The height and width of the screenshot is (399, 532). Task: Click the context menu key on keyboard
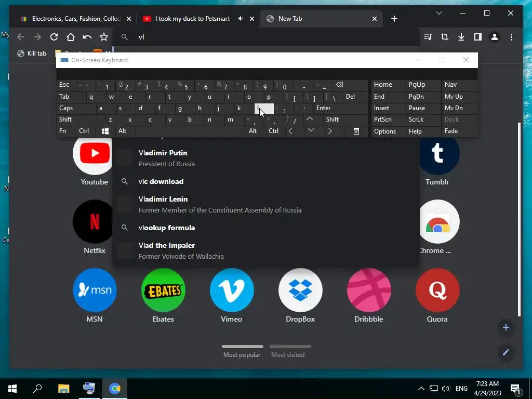pos(356,131)
